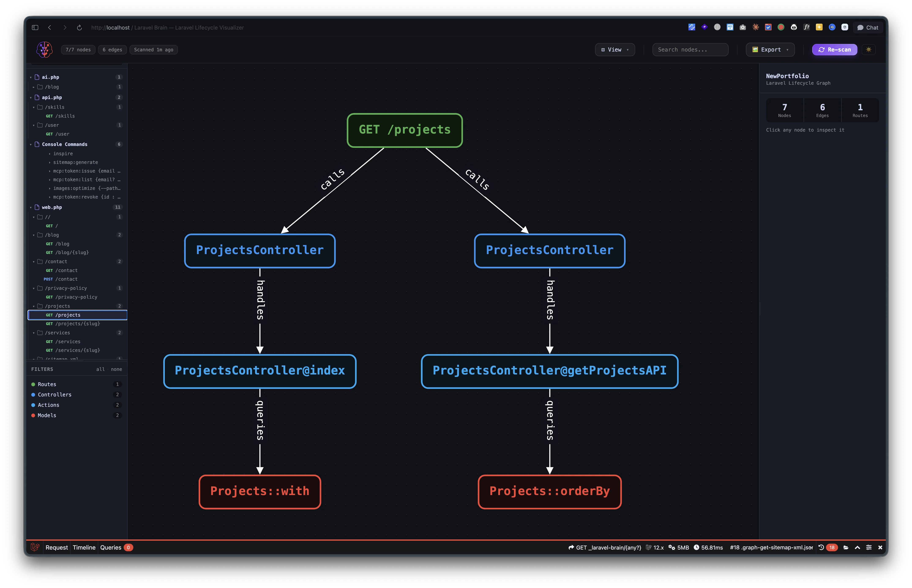912x588 pixels.
Task: Open the MD markdown extension icon
Action: point(730,27)
